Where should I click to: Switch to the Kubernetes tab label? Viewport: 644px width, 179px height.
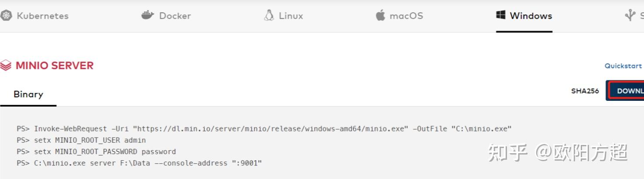(42, 16)
